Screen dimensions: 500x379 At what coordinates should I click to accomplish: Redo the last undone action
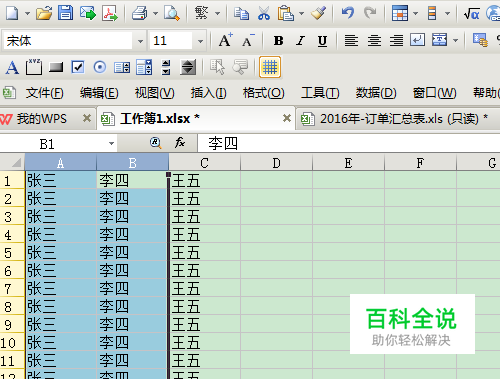coord(370,13)
